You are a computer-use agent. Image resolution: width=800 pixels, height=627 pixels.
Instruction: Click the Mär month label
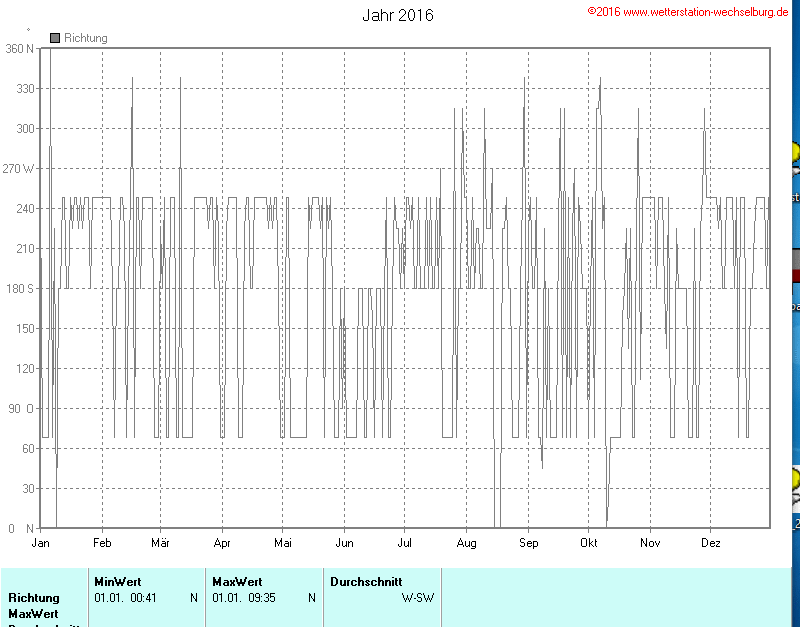coord(160,543)
